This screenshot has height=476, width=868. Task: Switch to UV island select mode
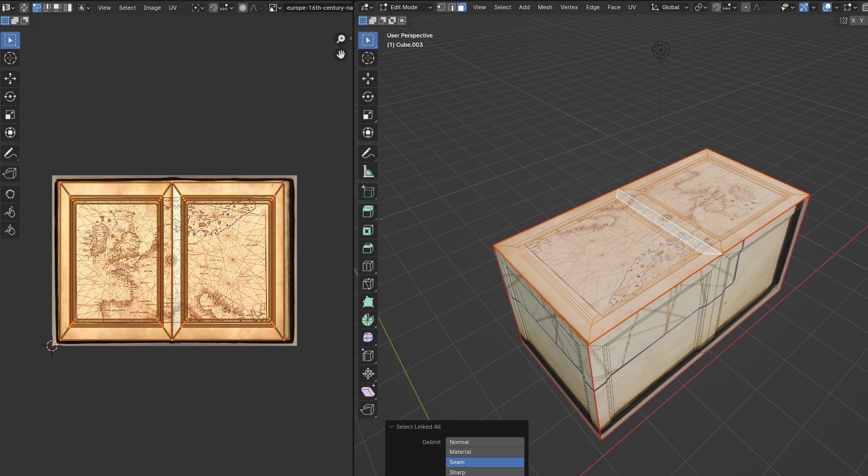(x=67, y=8)
